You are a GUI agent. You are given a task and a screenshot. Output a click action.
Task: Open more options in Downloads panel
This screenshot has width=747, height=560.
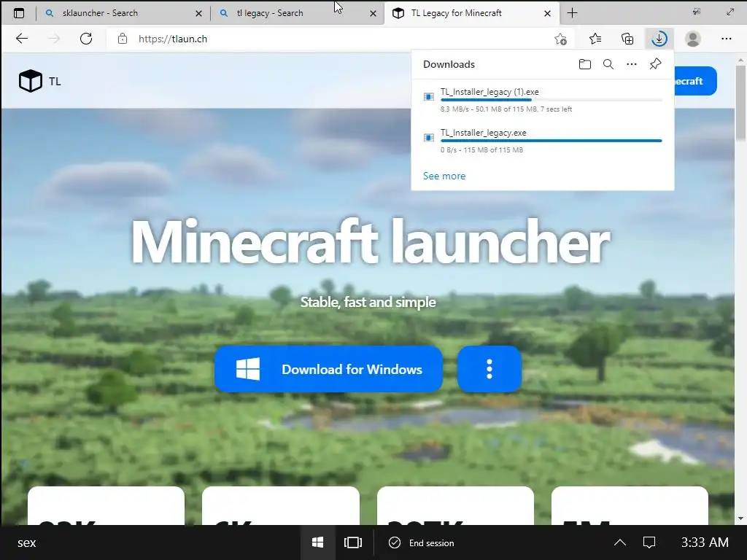point(631,64)
